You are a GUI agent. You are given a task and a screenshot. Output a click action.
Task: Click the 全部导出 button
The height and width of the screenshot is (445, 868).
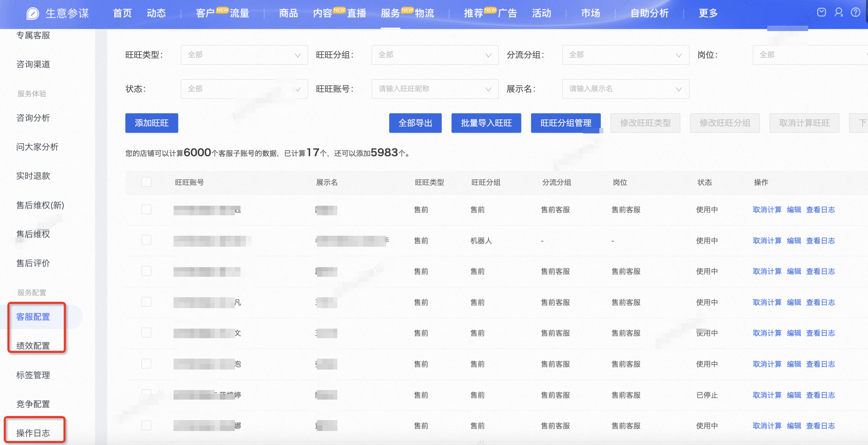(415, 123)
